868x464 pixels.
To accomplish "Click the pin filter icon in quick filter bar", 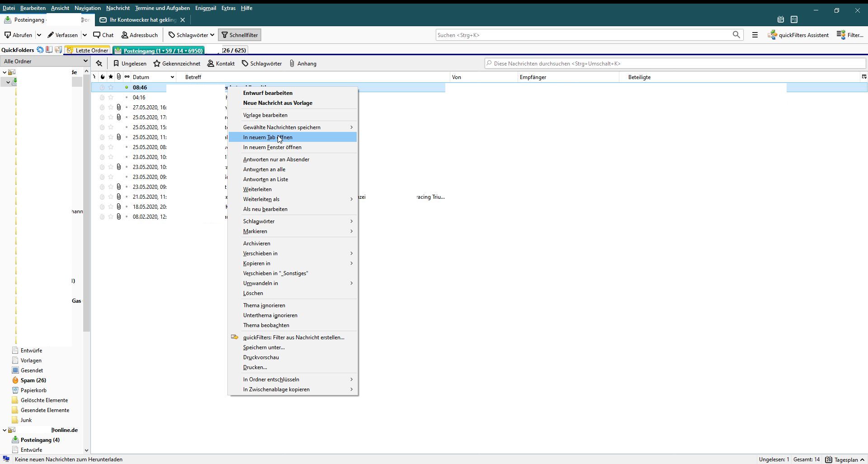I will point(99,64).
